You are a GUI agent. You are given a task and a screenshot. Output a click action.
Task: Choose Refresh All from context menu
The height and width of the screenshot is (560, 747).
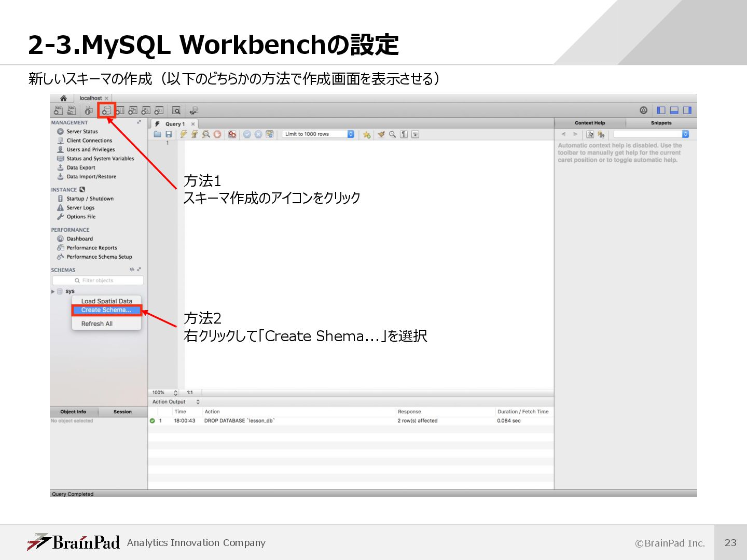pos(106,324)
